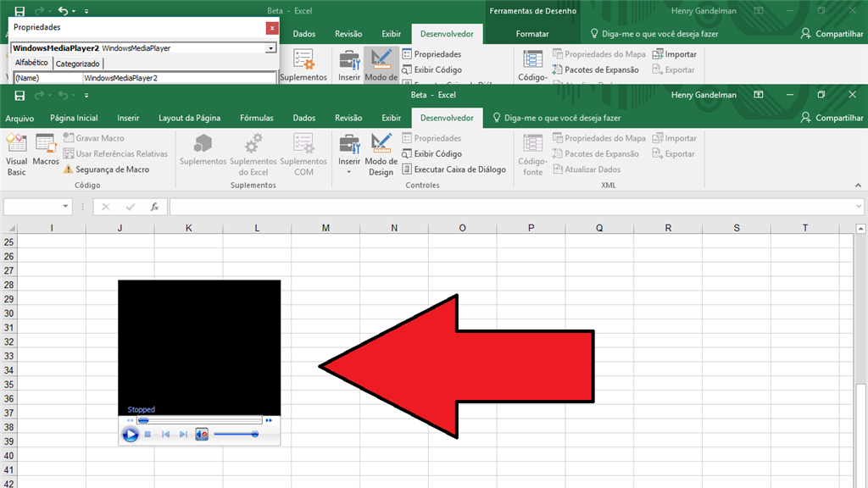The width and height of the screenshot is (868, 488).
Task: Switch to the Inserir ribbon tab
Action: (128, 118)
